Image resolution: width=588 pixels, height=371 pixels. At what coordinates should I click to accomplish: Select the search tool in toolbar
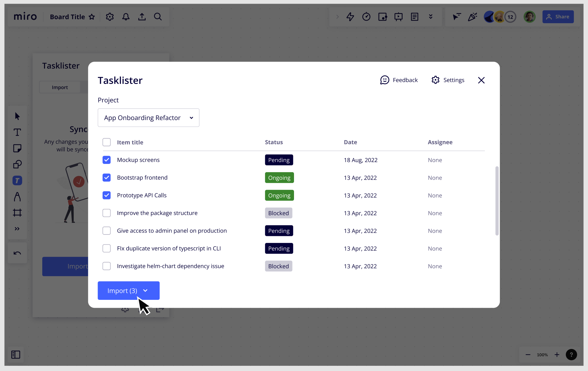tap(158, 17)
